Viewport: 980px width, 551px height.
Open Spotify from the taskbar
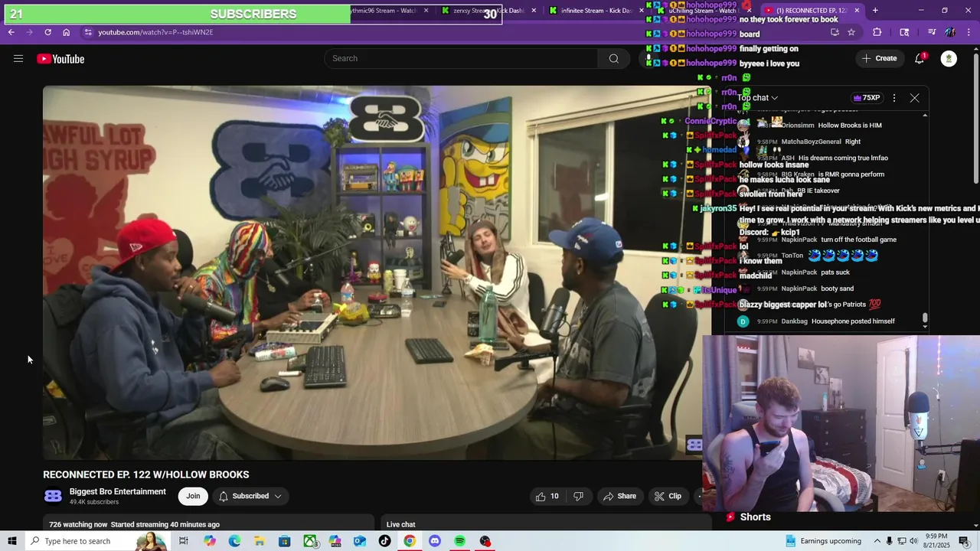[x=459, y=541]
